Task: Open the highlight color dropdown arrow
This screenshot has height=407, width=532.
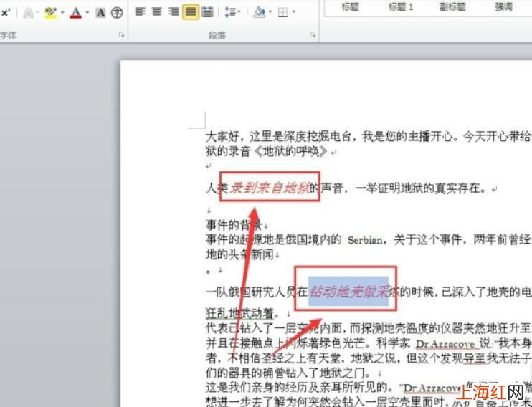Action: point(62,13)
